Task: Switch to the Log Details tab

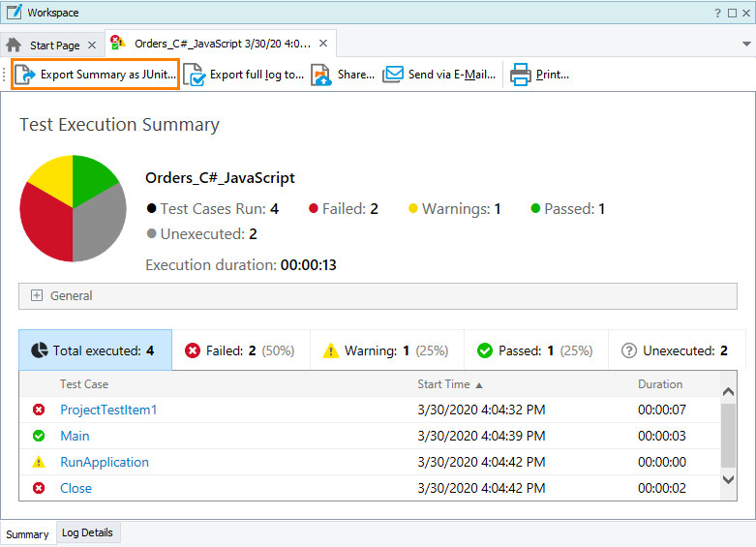Action: (x=87, y=532)
